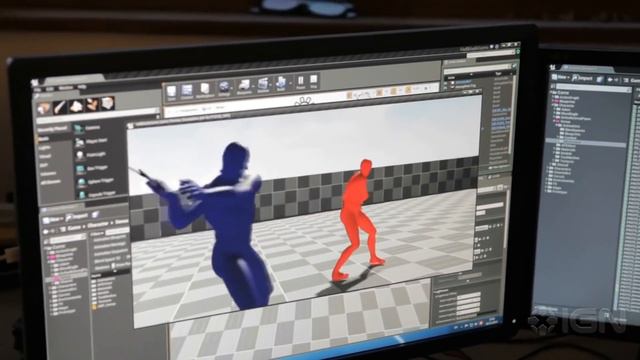Select the Recently Placed category

coord(52,129)
